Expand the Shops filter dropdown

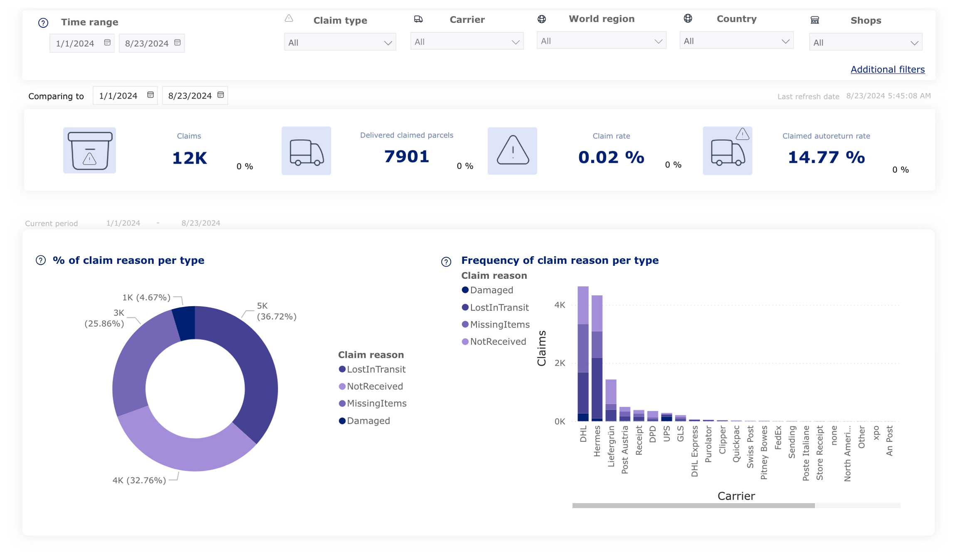click(865, 42)
